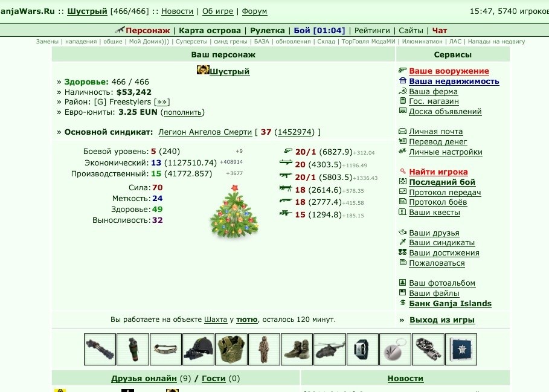Click the district [»»] link
The width and height of the screenshot is (549, 392).
point(162,102)
